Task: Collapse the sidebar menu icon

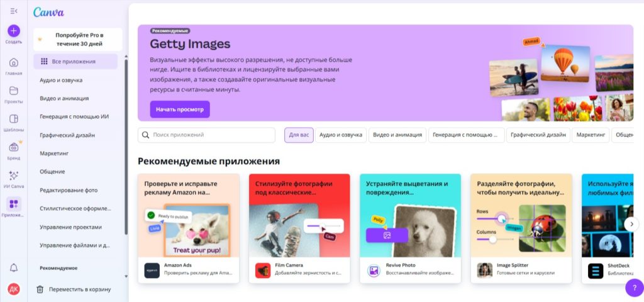Action: click(14, 11)
